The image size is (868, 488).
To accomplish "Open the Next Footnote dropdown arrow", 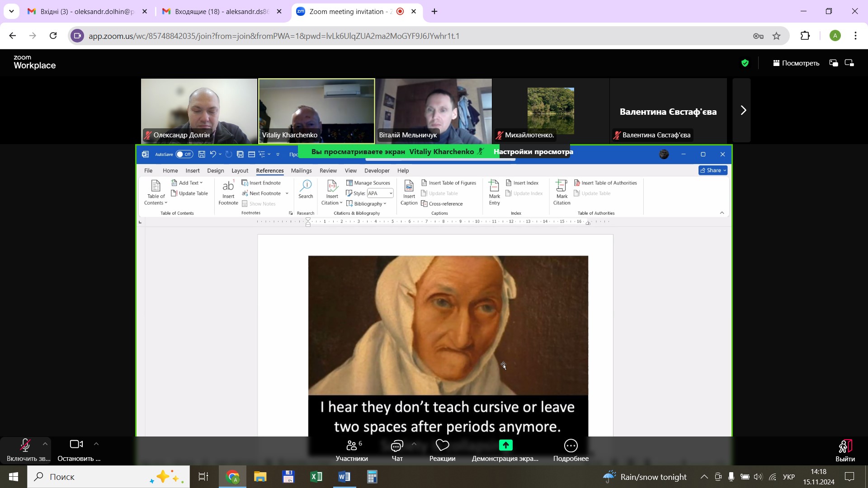I will coord(287,193).
